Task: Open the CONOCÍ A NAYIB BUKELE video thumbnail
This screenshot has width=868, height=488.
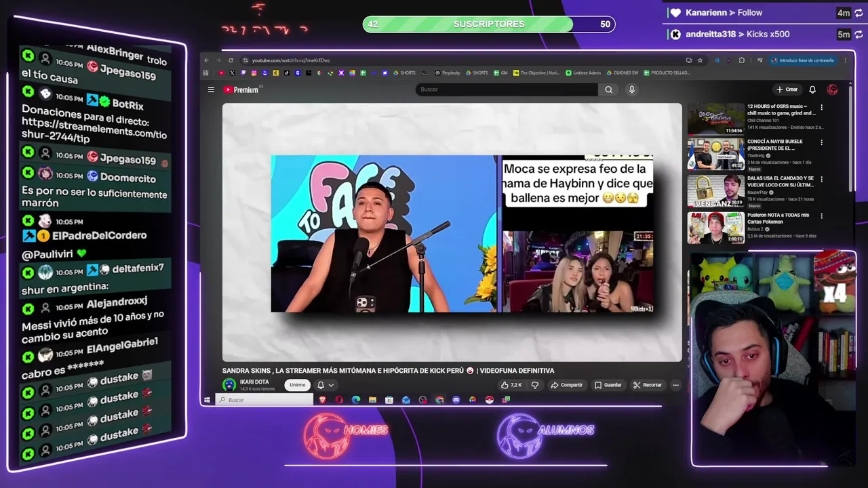Action: pyautogui.click(x=715, y=155)
